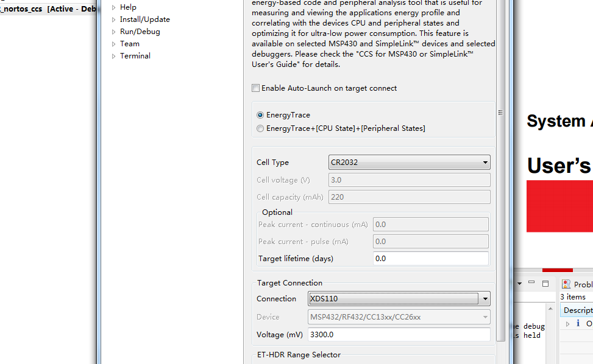Click the Peak current pulse field
This screenshot has height=364, width=593.
pyautogui.click(x=431, y=241)
